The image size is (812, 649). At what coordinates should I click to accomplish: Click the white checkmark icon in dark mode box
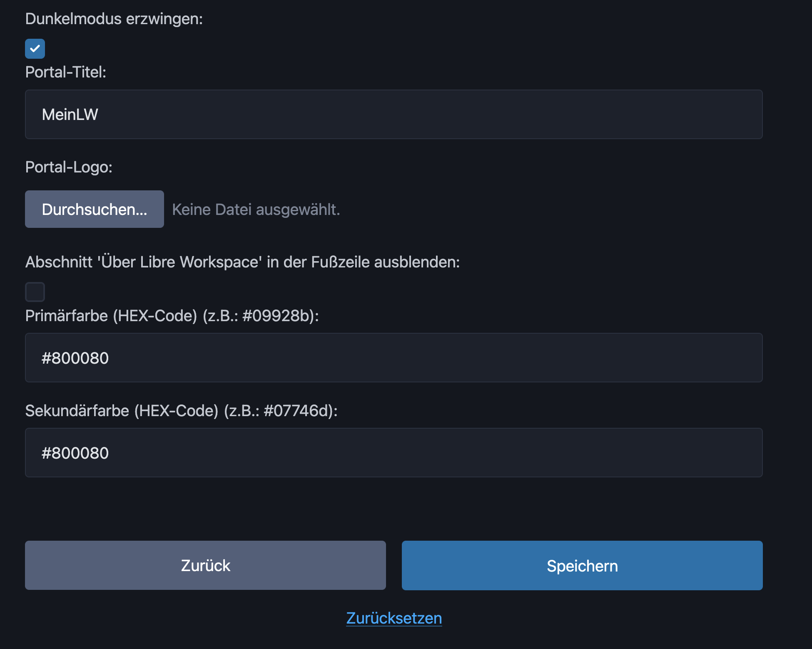coord(35,49)
